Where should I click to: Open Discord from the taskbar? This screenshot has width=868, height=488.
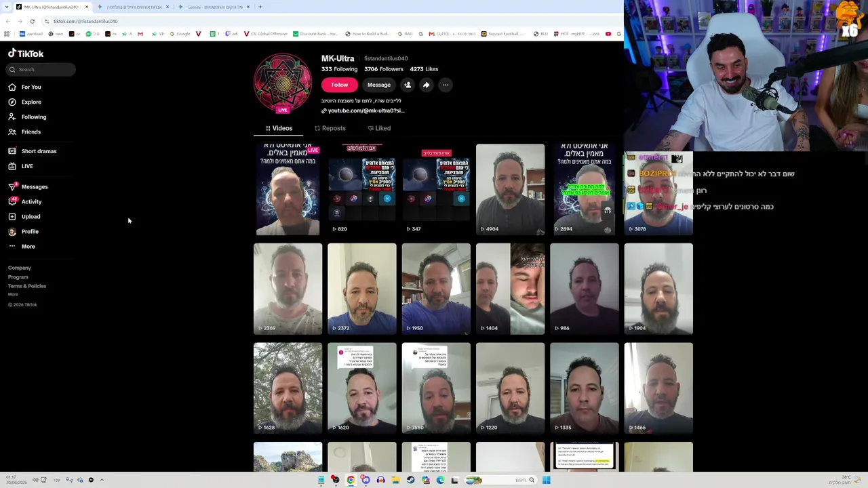pos(366,480)
